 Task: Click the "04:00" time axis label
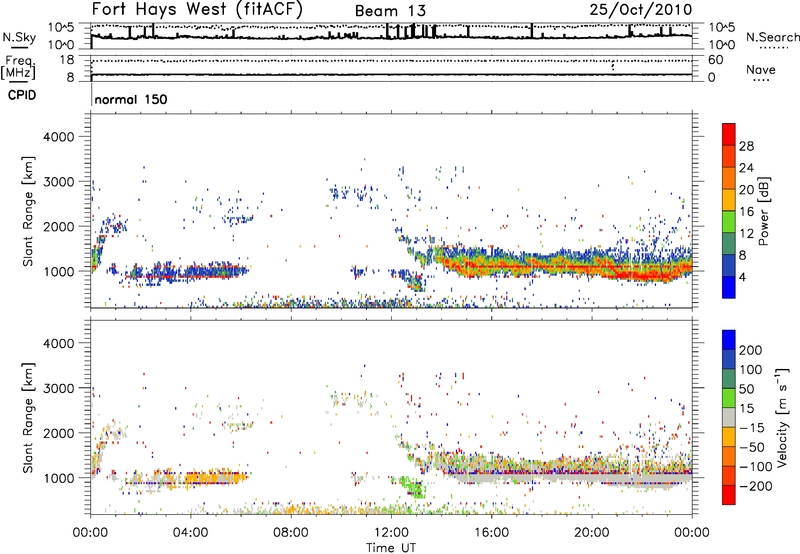(x=190, y=533)
